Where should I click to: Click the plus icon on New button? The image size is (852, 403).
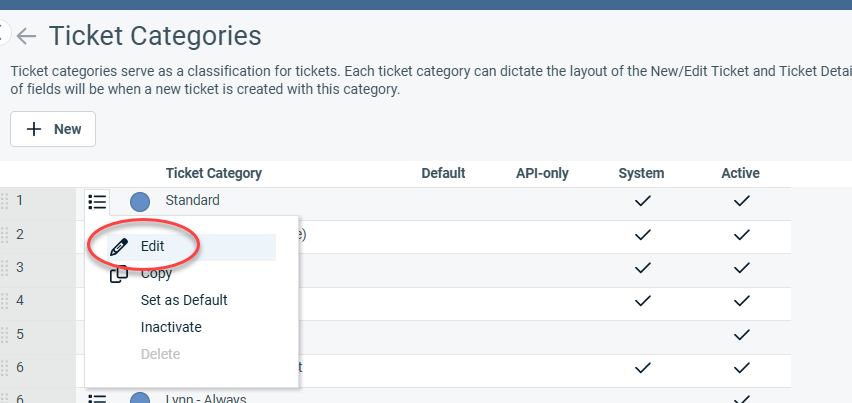[34, 129]
